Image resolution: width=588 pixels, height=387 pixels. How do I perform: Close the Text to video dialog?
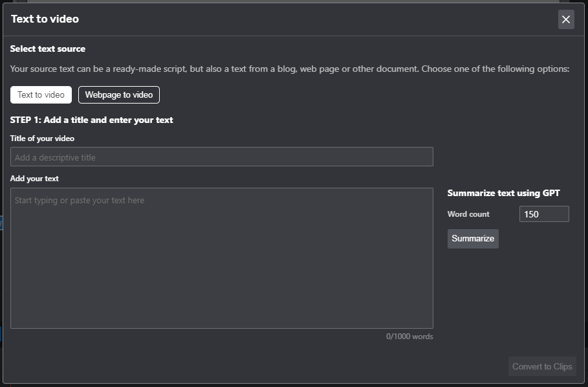(566, 19)
